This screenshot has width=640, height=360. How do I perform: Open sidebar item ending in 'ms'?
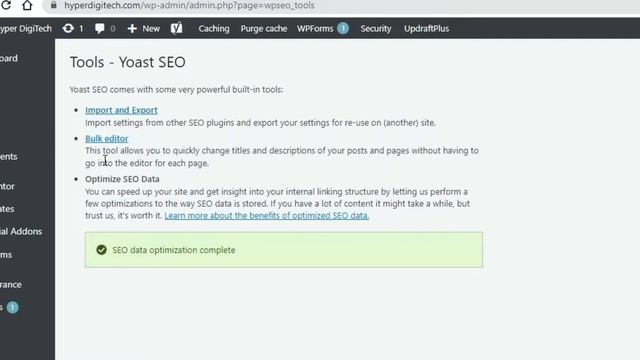(6, 255)
